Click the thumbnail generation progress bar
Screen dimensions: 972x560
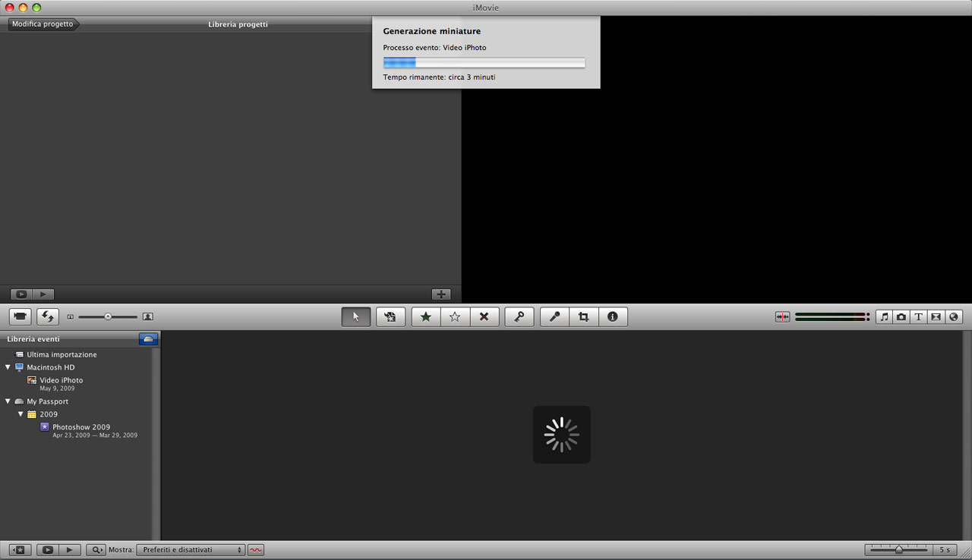tap(484, 63)
